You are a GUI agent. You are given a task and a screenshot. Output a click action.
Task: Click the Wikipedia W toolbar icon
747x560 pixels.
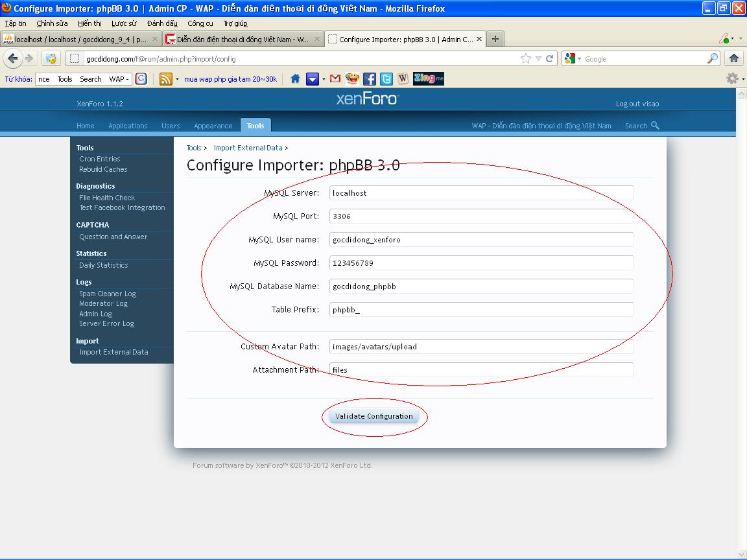click(403, 78)
